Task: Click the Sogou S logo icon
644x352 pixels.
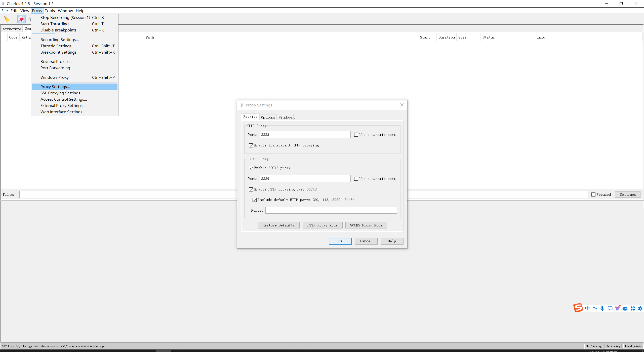Action: point(578,308)
